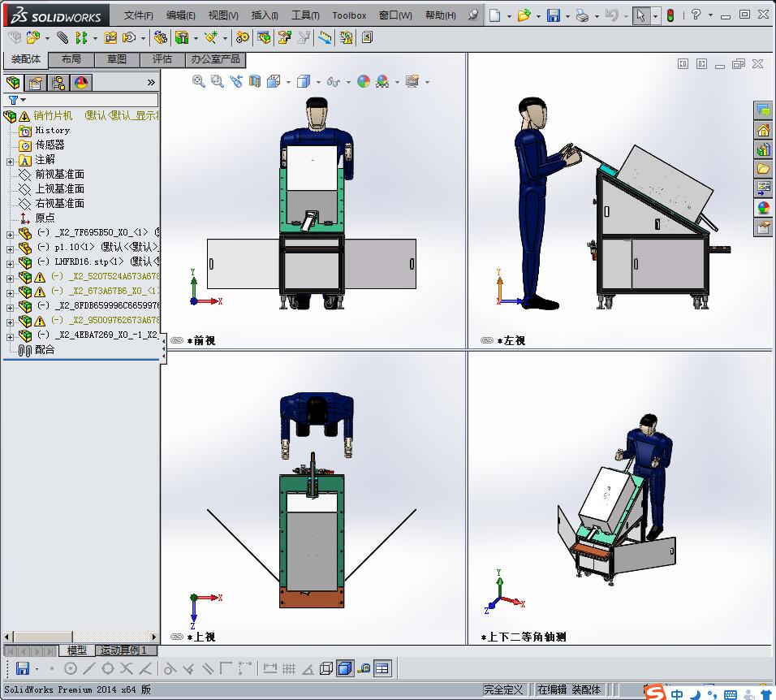Open the Display Style dropdown arrow
The width and height of the screenshot is (776, 700).
click(318, 82)
